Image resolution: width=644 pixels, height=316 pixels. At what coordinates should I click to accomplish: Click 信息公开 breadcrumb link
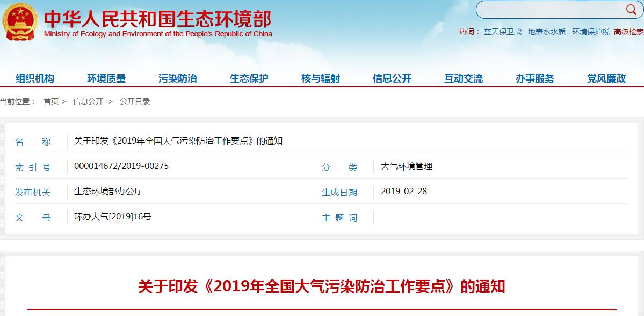tap(88, 101)
